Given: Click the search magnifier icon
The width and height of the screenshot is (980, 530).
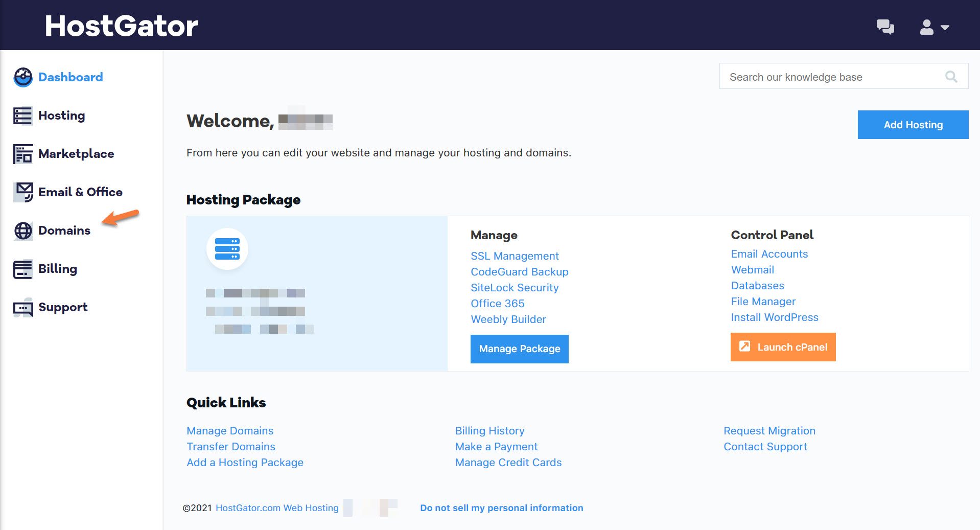Looking at the screenshot, I should (951, 77).
